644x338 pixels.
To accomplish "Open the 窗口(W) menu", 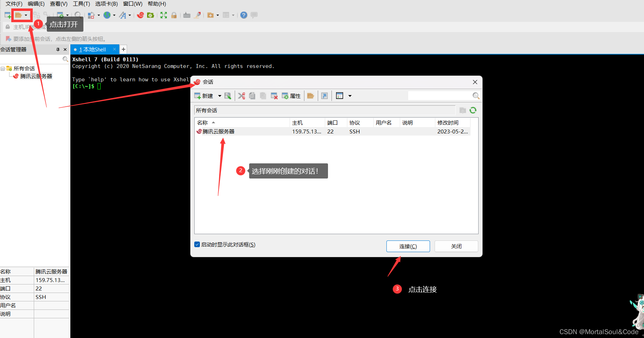I will (x=133, y=4).
